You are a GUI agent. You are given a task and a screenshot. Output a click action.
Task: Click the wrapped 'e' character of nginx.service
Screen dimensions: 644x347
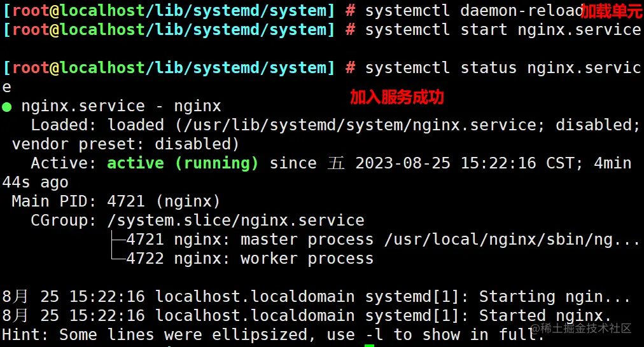[6, 87]
